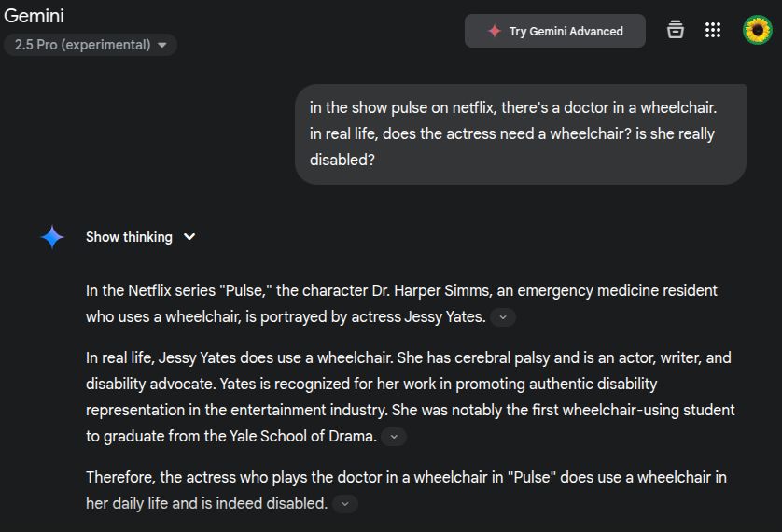Viewport: 782px width, 532px height.
Task: Click the paragraph mentioning cerebral palsy
Action: [x=409, y=397]
